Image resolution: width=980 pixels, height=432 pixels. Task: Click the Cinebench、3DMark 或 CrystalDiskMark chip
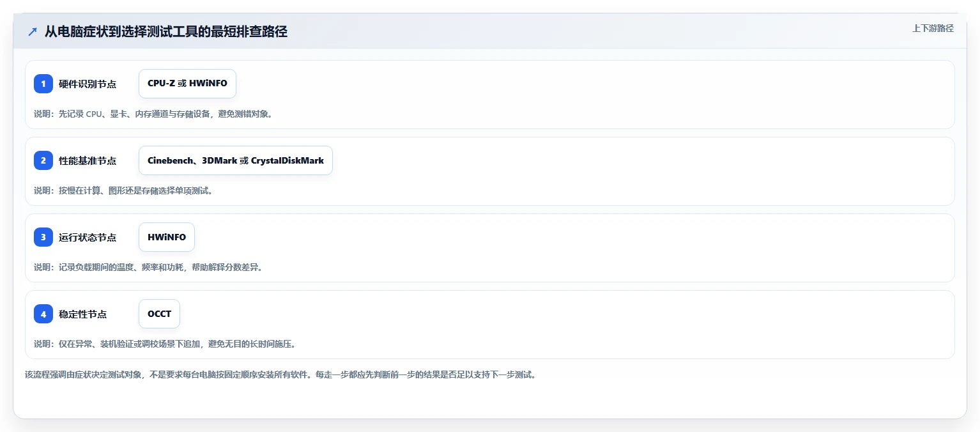pos(236,160)
